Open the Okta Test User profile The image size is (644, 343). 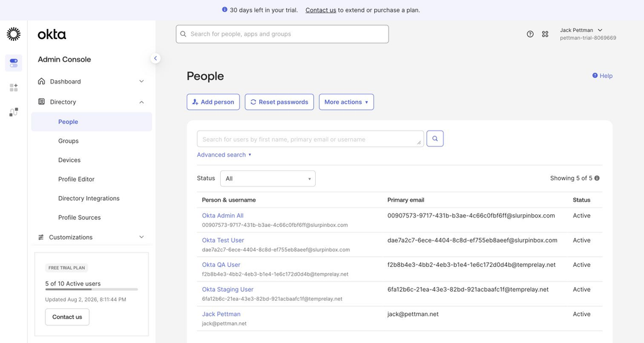223,240
